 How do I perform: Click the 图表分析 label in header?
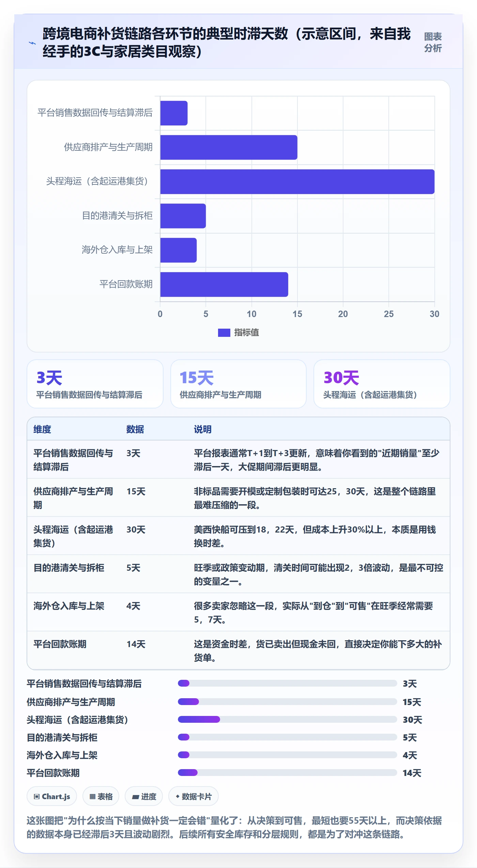[433, 42]
